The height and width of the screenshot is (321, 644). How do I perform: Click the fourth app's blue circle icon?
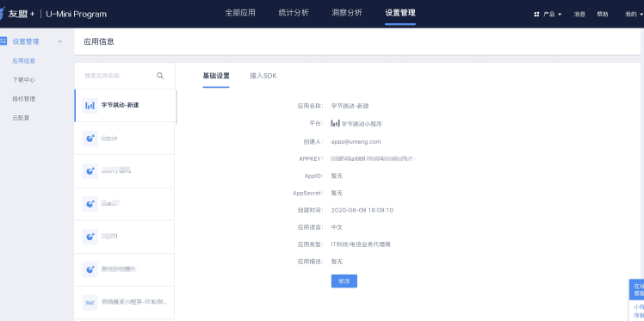pos(90,204)
